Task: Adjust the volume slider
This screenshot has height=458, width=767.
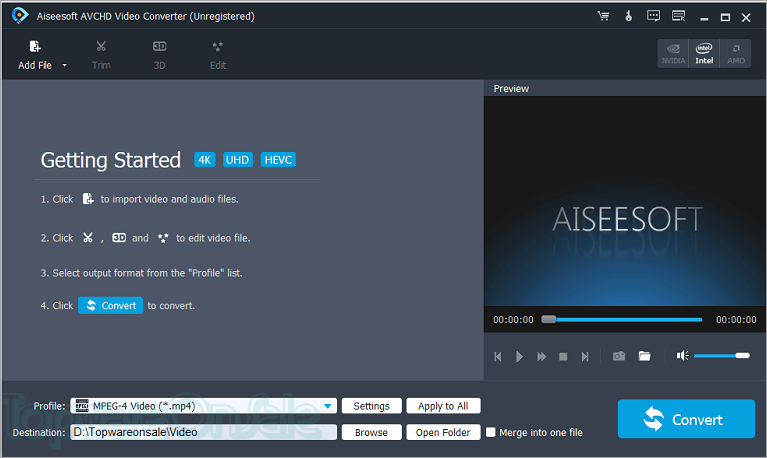Action: [x=722, y=356]
